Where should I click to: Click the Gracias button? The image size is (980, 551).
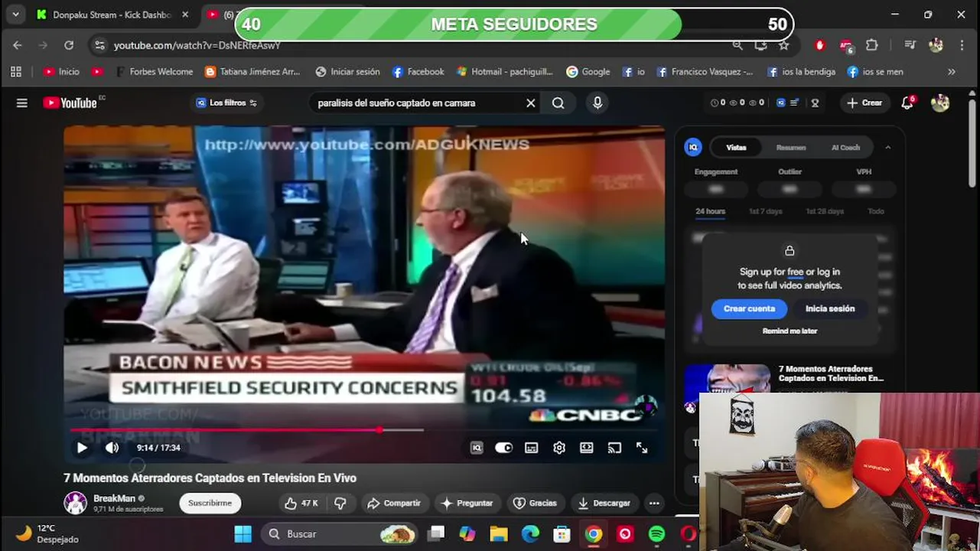coord(535,503)
